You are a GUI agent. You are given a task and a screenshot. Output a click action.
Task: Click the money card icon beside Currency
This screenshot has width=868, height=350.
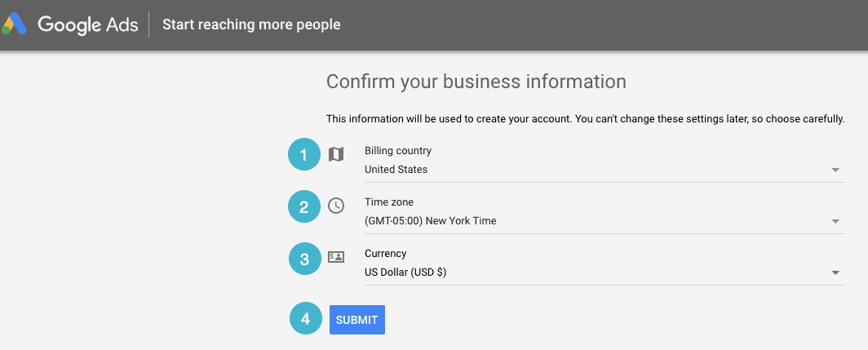pyautogui.click(x=336, y=257)
